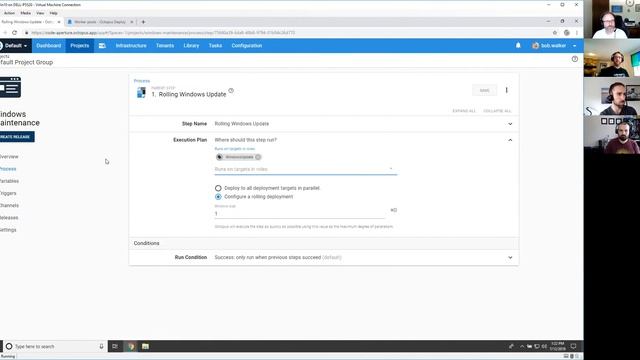Click the Windows Maintenance project logo
Viewport: 640px width, 360px height.
10,87
